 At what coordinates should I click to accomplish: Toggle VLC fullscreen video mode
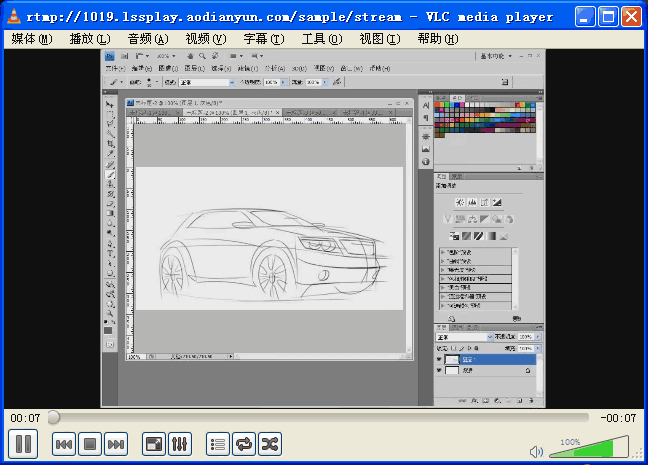pyautogui.click(x=153, y=444)
